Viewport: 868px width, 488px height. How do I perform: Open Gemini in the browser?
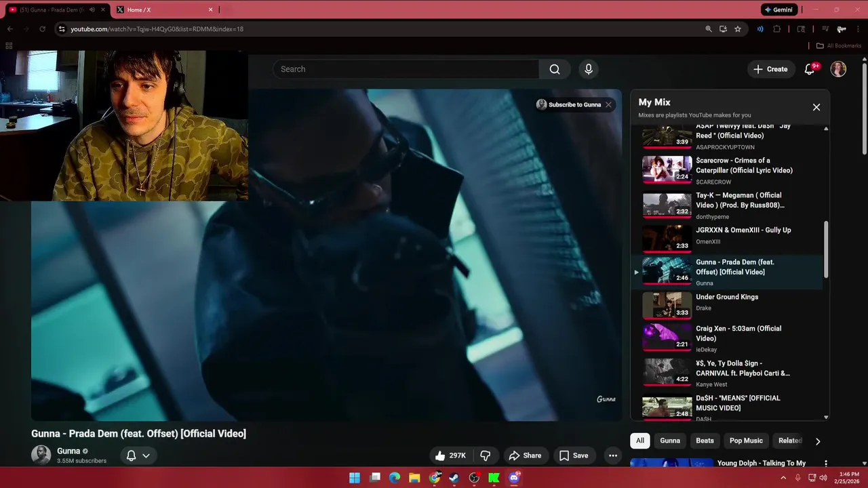pyautogui.click(x=778, y=9)
